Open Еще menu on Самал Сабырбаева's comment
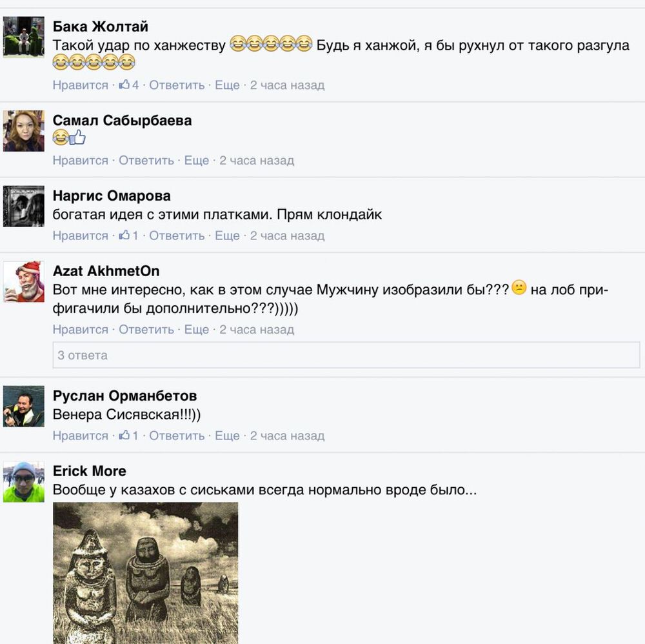 tap(197, 160)
